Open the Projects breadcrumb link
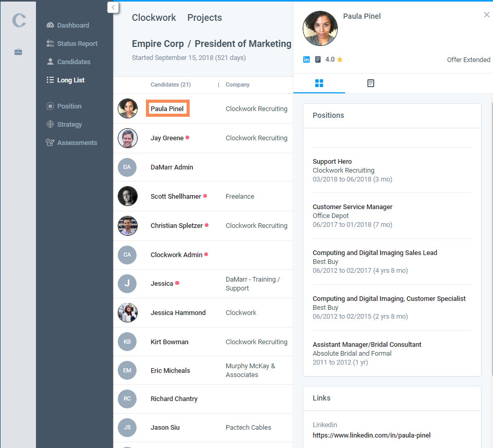 tap(205, 18)
